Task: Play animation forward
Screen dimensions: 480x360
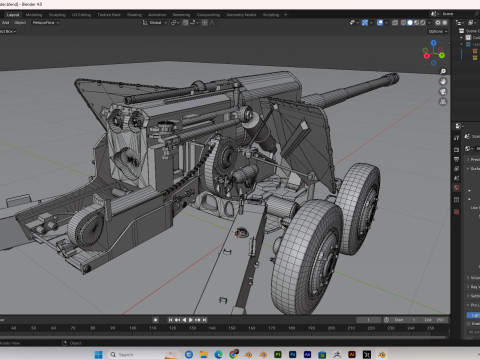Action: (x=191, y=320)
